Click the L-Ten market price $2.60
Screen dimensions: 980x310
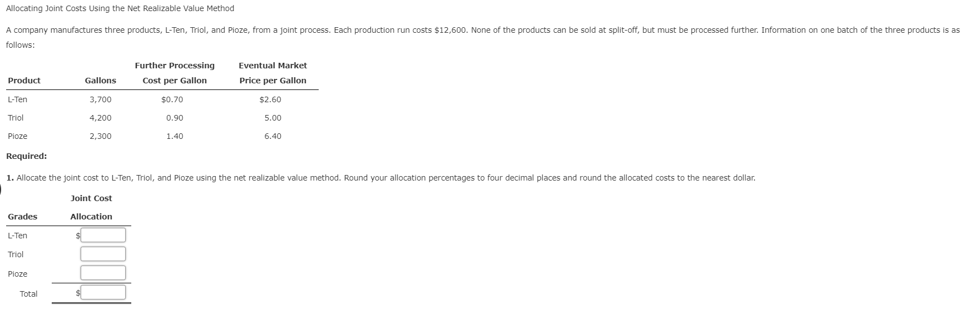[270, 99]
